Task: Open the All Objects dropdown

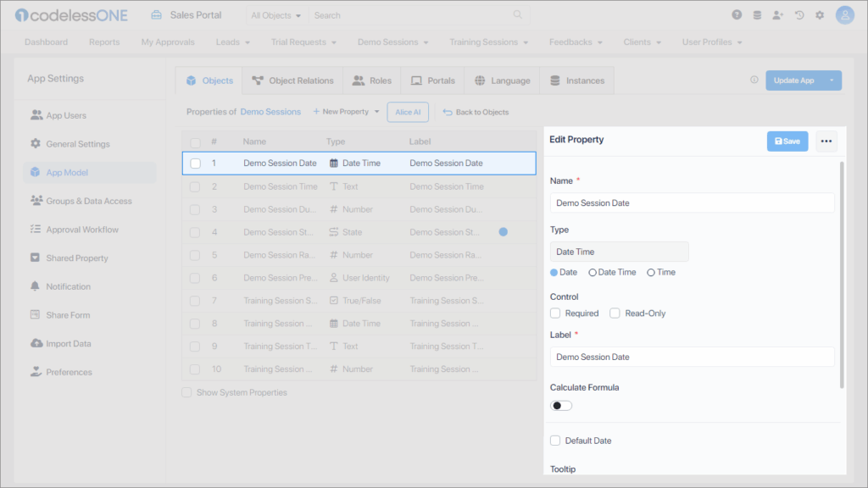Action: pyautogui.click(x=275, y=15)
